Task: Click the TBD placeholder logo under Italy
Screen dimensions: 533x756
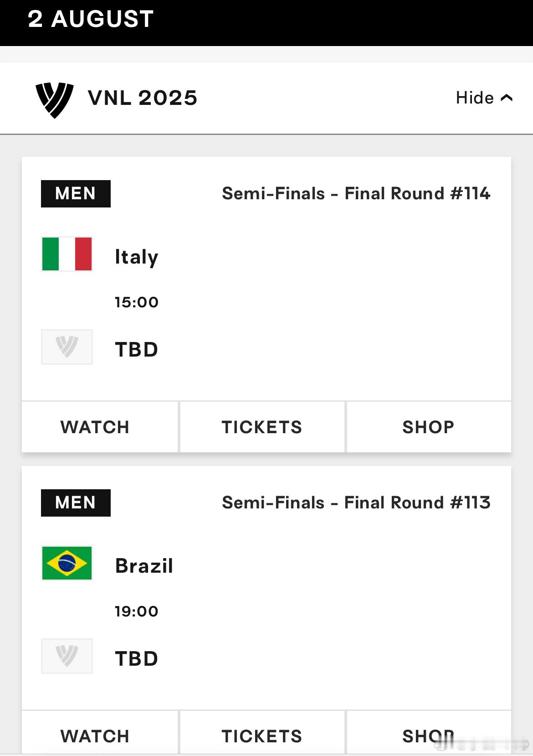Action: pyautogui.click(x=67, y=347)
